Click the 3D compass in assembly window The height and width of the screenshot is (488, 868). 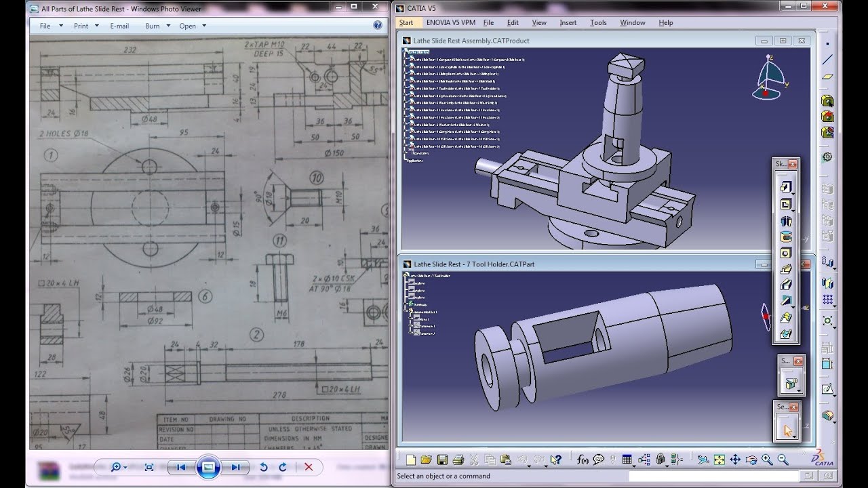769,77
